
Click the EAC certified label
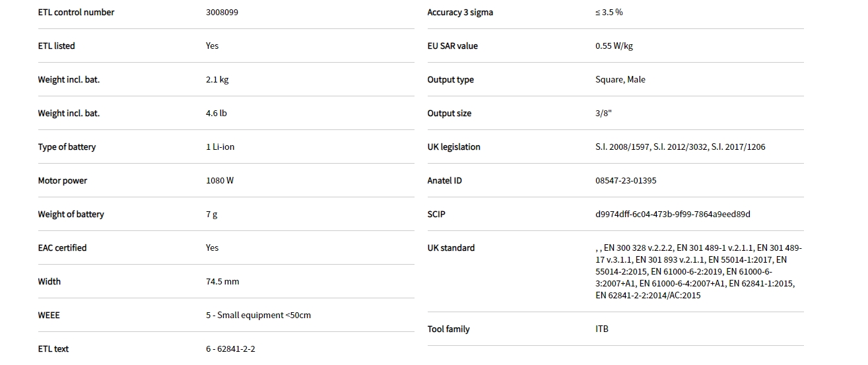coord(62,248)
